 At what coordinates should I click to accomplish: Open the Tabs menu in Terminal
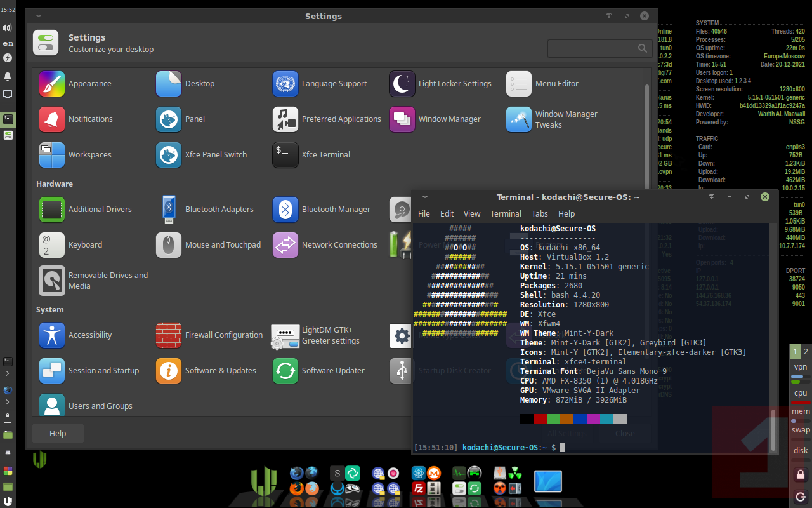(539, 214)
